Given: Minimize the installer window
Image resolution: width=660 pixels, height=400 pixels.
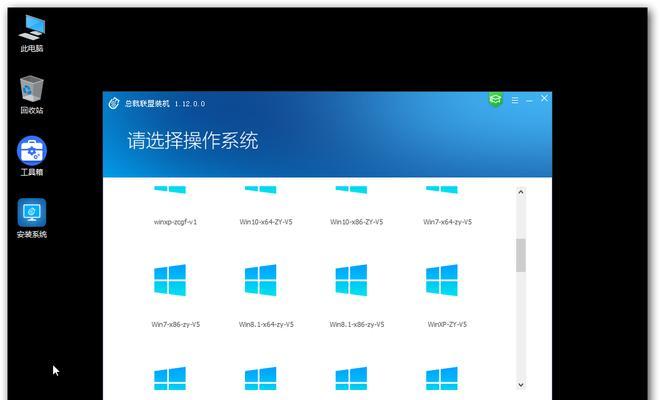Looking at the screenshot, I should click(530, 101).
